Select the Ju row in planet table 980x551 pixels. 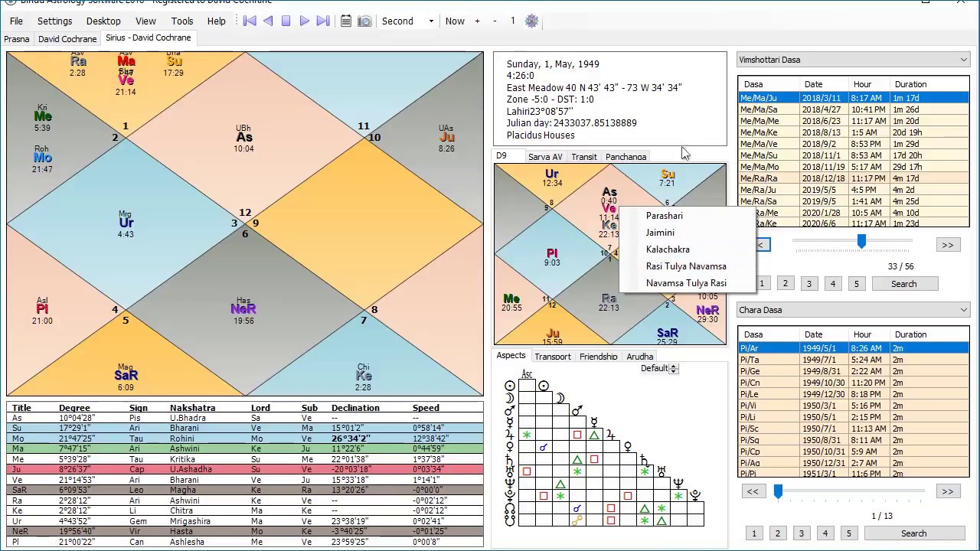point(245,469)
